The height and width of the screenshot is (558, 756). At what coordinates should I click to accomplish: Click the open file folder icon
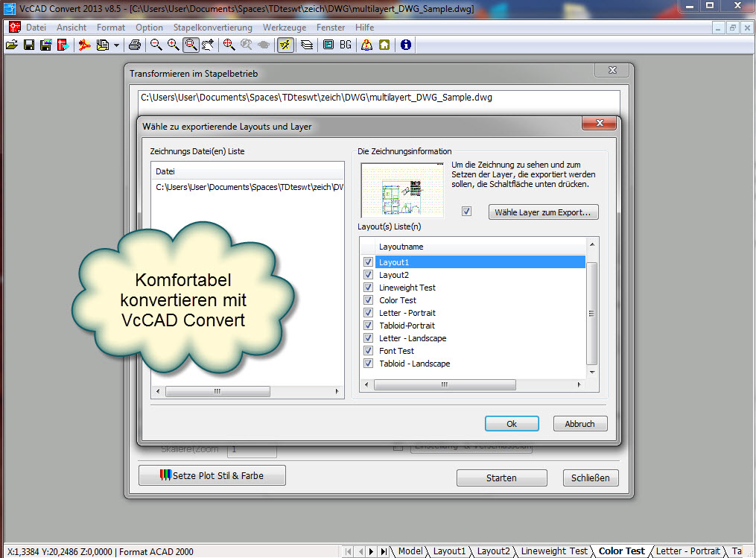(x=12, y=45)
